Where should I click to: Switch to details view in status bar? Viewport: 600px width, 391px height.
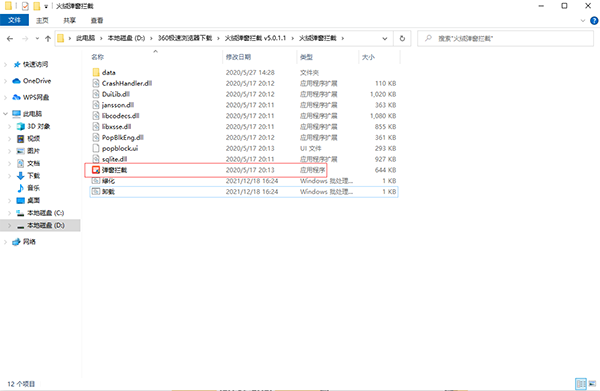tap(581, 383)
